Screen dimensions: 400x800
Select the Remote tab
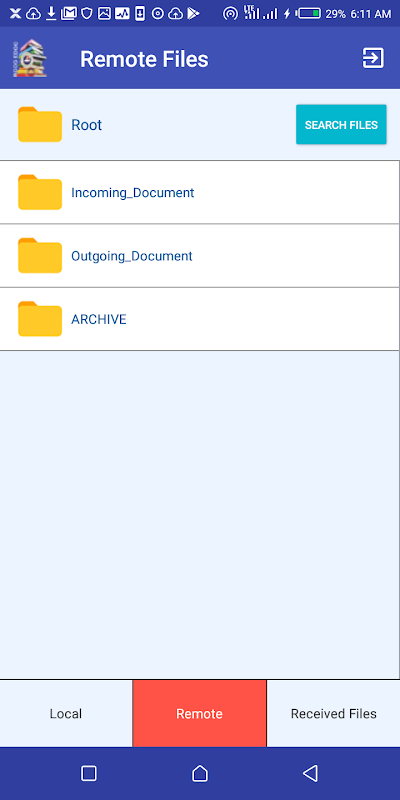[199, 713]
